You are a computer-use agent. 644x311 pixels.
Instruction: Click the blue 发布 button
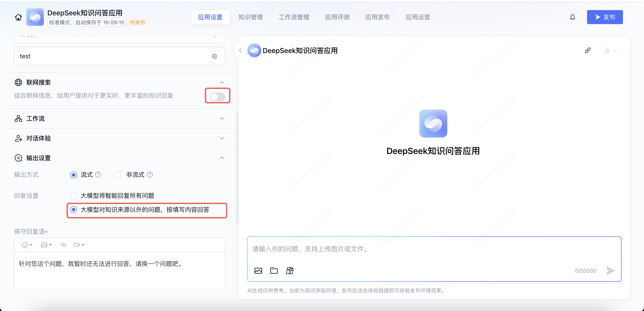click(x=605, y=17)
